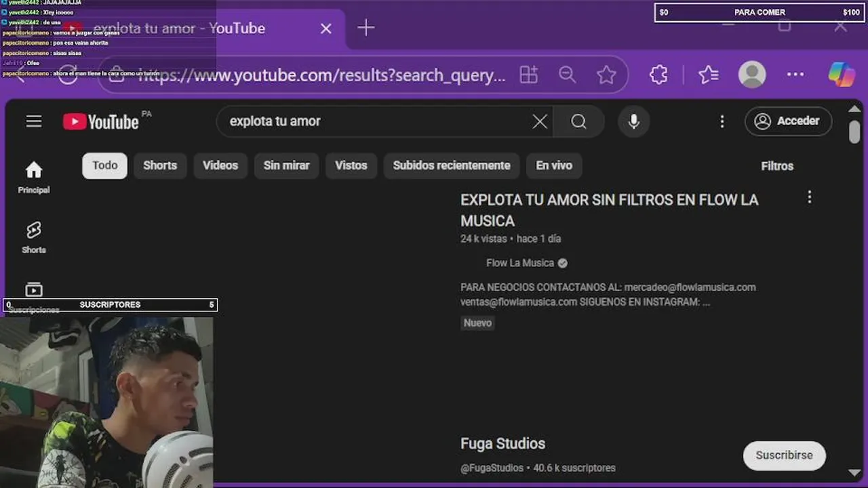This screenshot has height=488, width=868.
Task: Open Shorts in the sidebar
Action: point(34,237)
